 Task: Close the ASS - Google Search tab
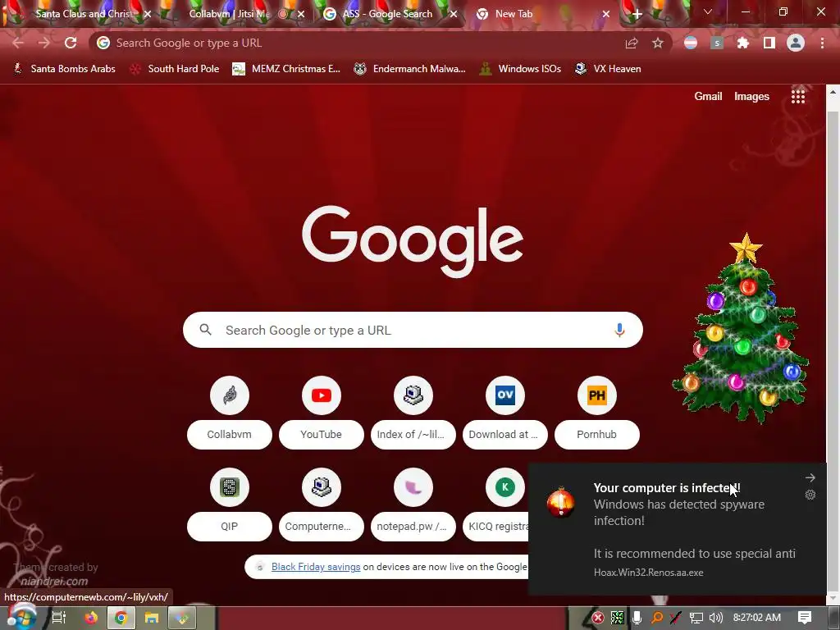[x=454, y=15]
